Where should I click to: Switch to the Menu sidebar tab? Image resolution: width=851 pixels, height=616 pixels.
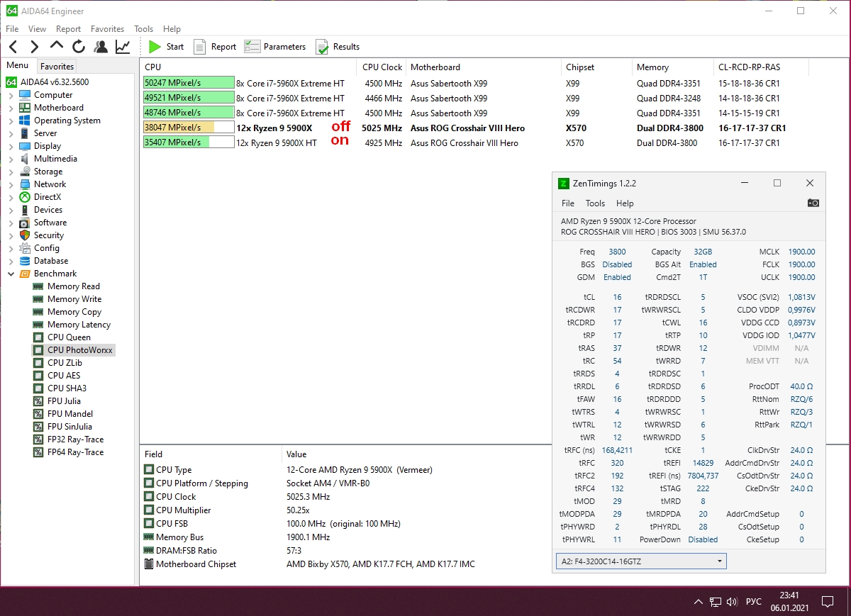[x=18, y=65]
